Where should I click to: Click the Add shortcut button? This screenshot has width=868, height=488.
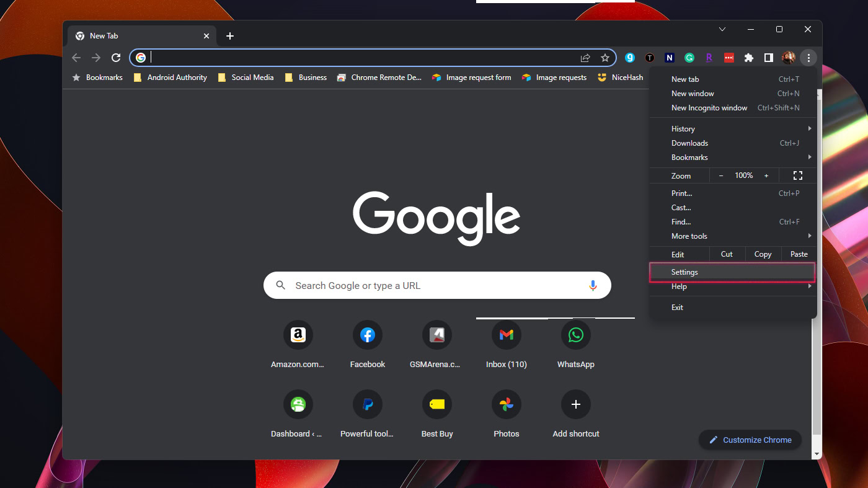point(575,405)
